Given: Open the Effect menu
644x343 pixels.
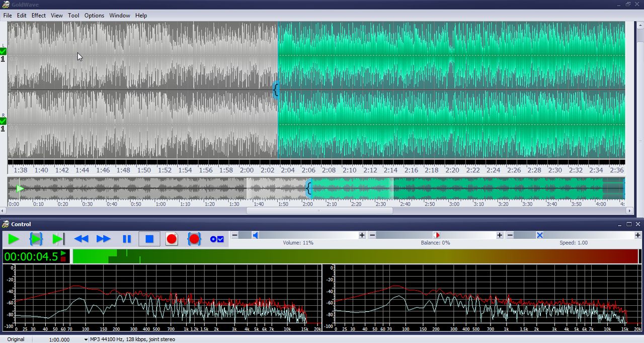Looking at the screenshot, I should point(39,16).
